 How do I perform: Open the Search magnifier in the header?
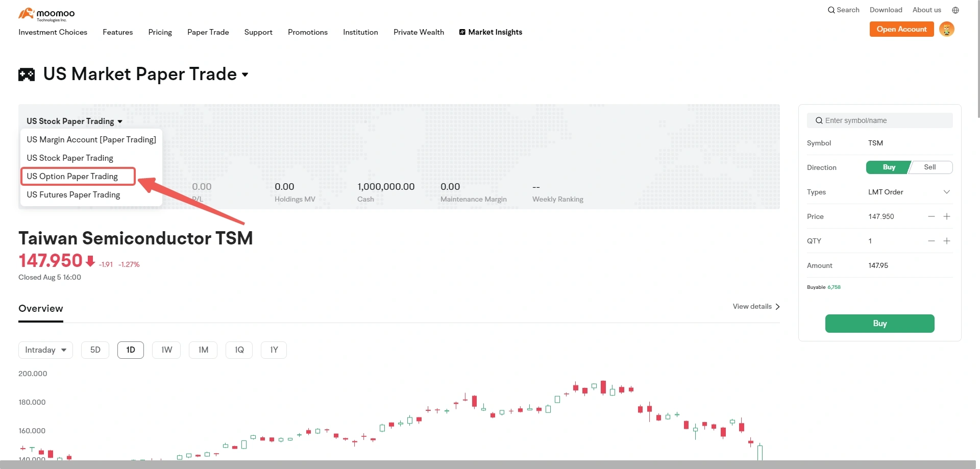(831, 10)
